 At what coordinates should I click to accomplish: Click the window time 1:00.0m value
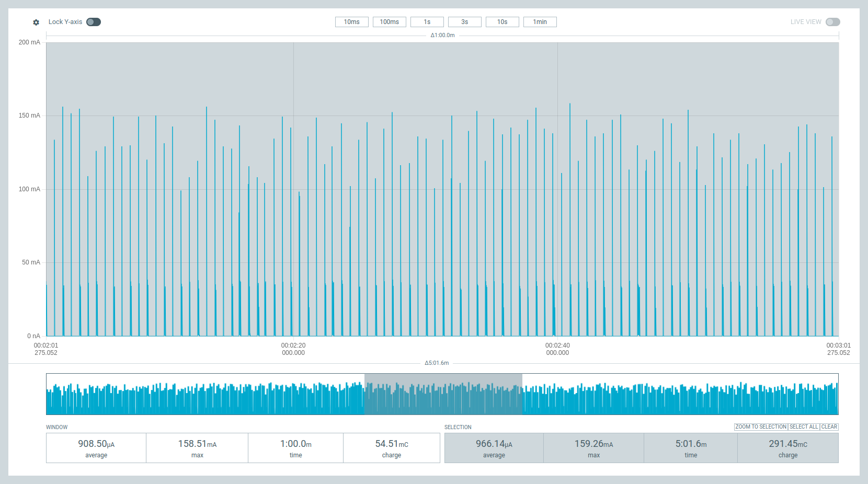tap(296, 444)
